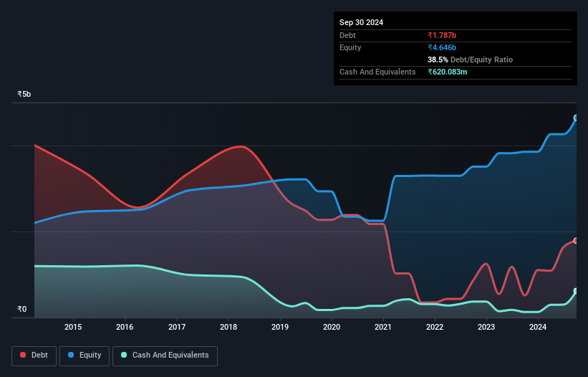This screenshot has height=377, width=588.
Task: Click the ₹0 y-axis label
Action: (22, 309)
